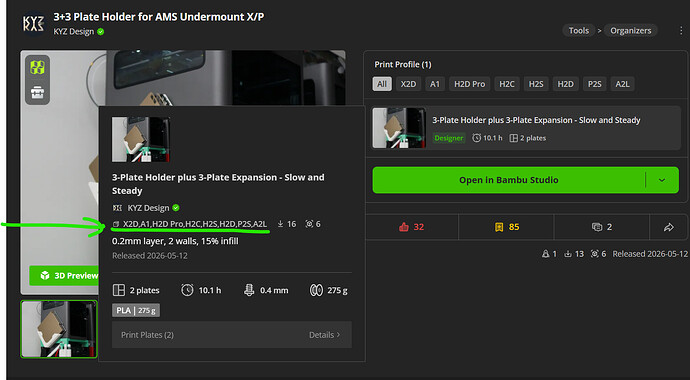Select the X2D printer filter tab

pos(408,84)
